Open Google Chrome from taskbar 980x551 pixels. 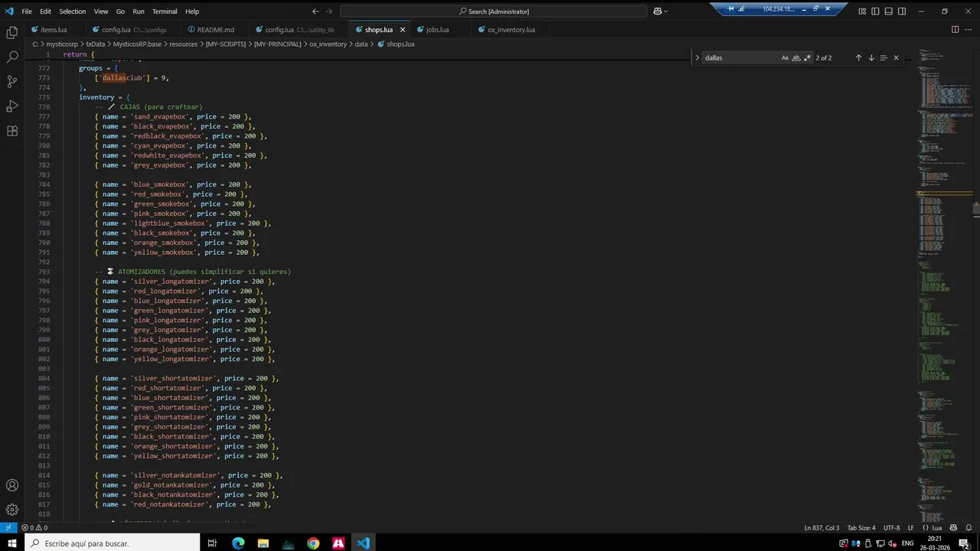pyautogui.click(x=313, y=543)
